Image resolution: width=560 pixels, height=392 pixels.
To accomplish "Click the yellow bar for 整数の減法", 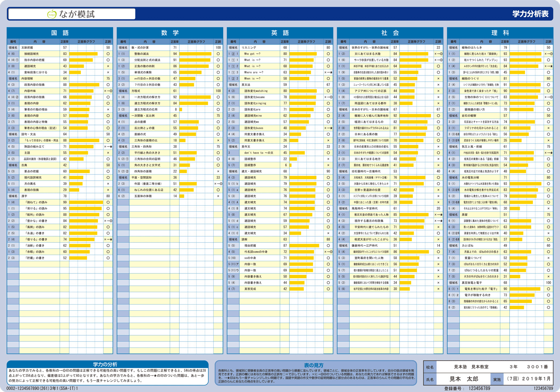I will [195, 54].
